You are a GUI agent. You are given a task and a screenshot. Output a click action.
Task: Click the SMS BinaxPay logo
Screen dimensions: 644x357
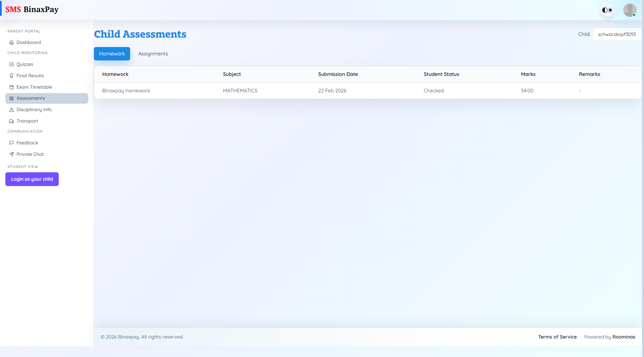click(x=32, y=9)
